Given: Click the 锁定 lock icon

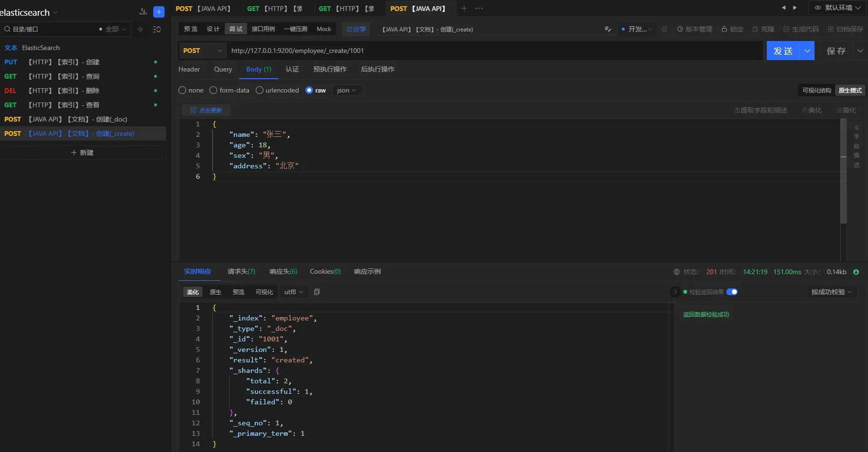Looking at the screenshot, I should [x=724, y=29].
